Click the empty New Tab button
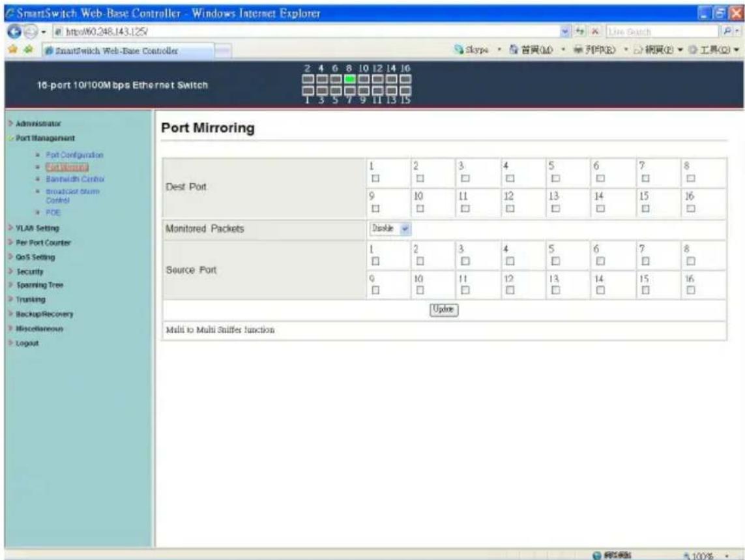The width and height of the screenshot is (745, 560). click(x=223, y=51)
